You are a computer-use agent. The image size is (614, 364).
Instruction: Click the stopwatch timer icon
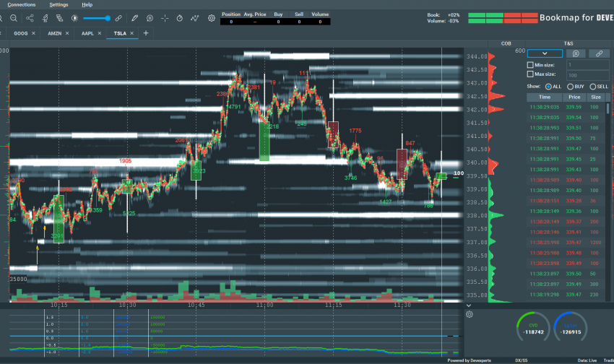click(179, 18)
